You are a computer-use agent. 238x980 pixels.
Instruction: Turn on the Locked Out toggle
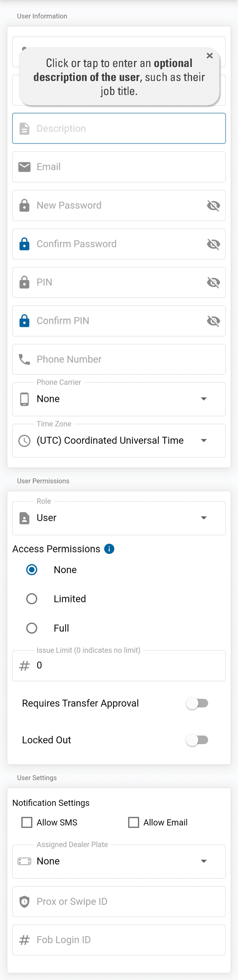(197, 740)
